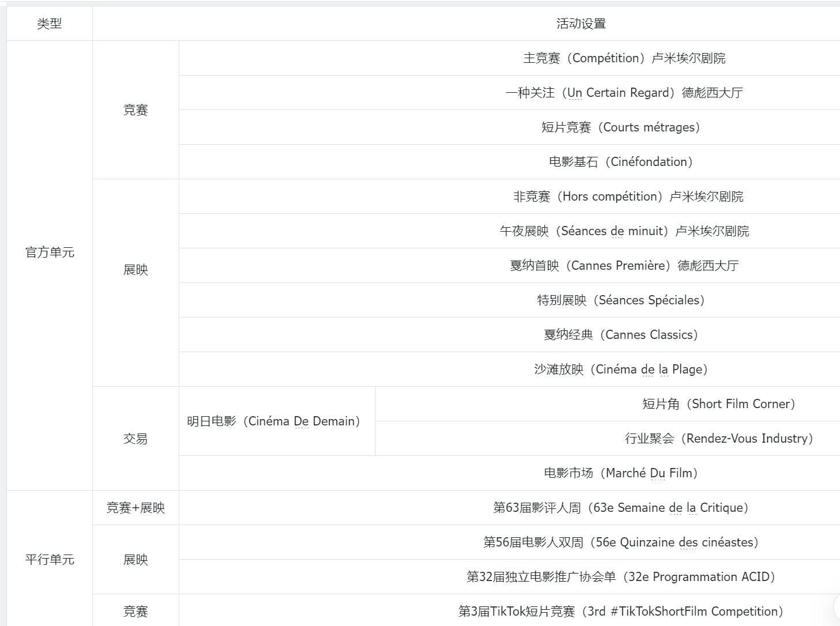Image resolution: width=840 pixels, height=626 pixels.
Task: Click the 电影市场 Marché Du Film row
Action: pyautogui.click(x=620, y=473)
